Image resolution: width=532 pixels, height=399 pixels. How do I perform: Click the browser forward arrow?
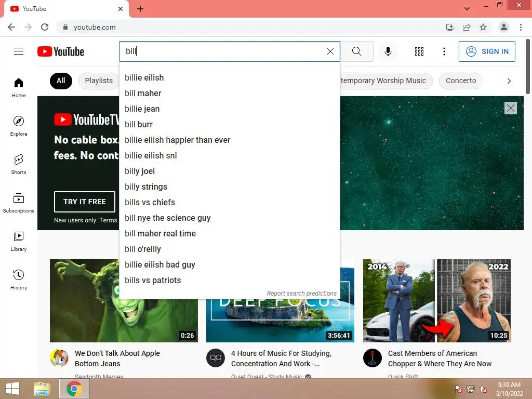28,27
